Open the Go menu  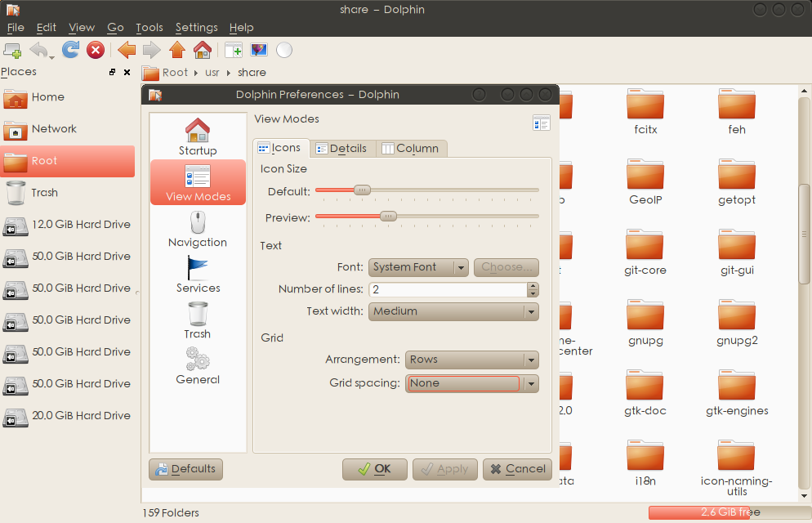pyautogui.click(x=115, y=28)
